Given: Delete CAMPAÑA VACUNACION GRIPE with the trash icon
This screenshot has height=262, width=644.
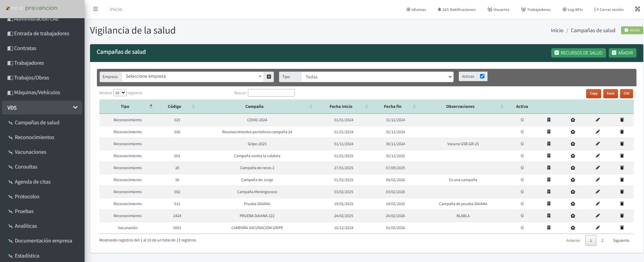Looking at the screenshot, I should (x=622, y=228).
